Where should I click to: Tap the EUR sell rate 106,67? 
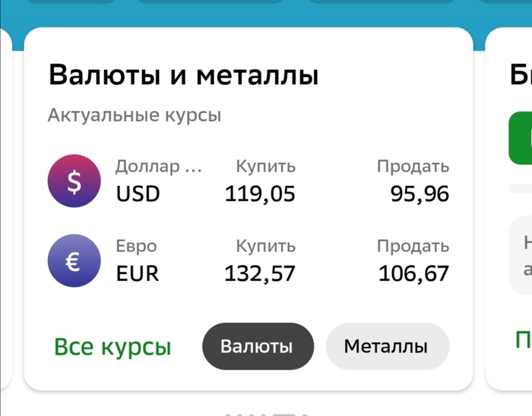click(x=413, y=273)
